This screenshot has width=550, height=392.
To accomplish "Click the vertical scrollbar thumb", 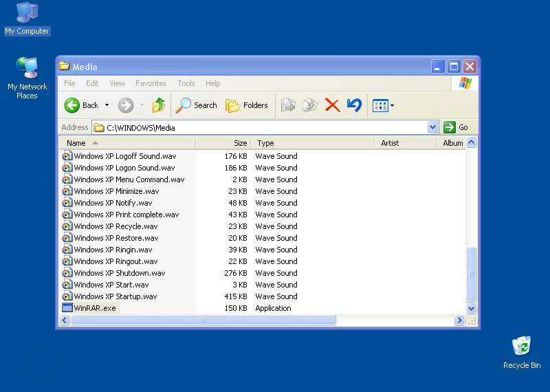I will tap(471, 274).
